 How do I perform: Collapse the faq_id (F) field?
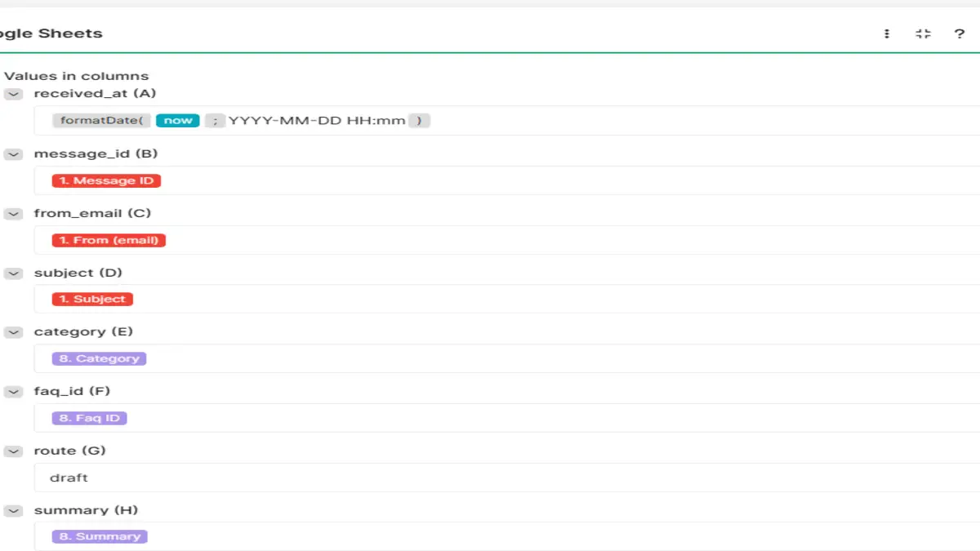coord(13,391)
